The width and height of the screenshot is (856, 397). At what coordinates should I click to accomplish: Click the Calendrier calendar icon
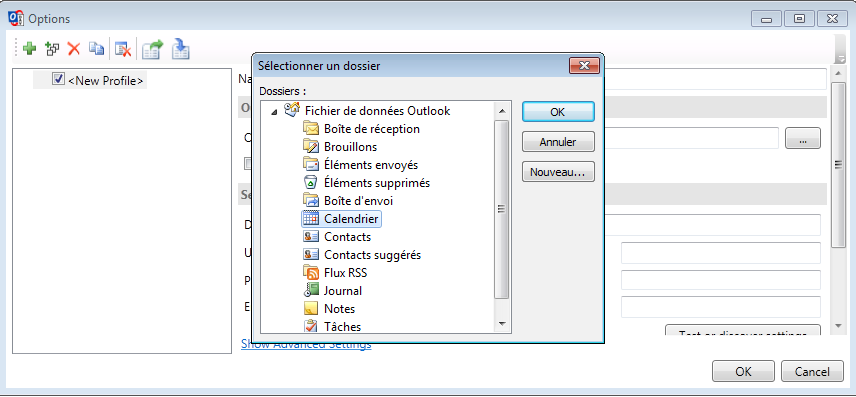pos(310,219)
